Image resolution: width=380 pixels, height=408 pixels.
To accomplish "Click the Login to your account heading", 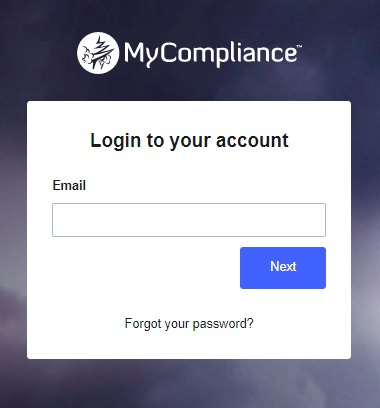I will [189, 141].
